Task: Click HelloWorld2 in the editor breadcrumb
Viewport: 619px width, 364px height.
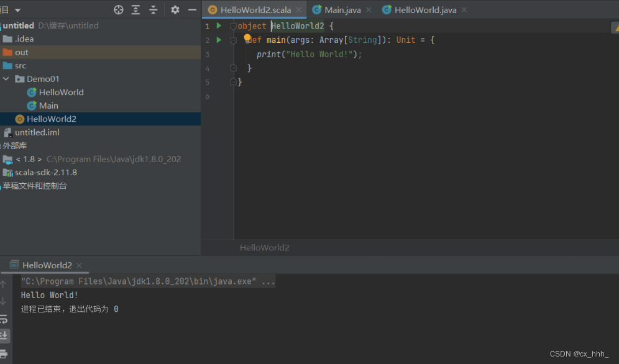Action: pos(264,247)
